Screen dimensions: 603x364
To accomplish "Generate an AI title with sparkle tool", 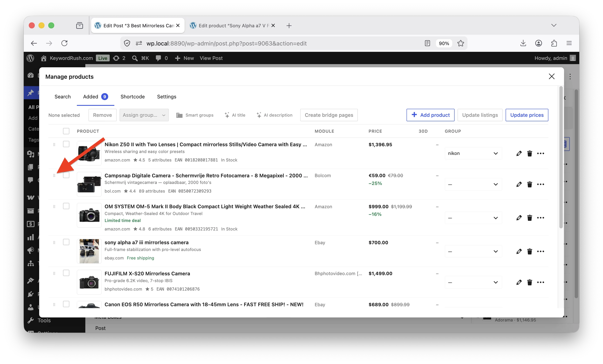I will 235,115.
